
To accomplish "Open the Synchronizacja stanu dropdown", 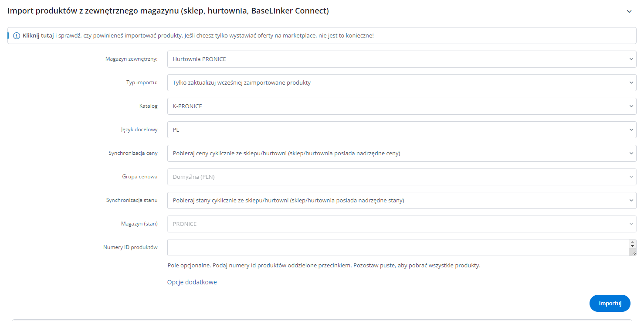I will tap(401, 201).
